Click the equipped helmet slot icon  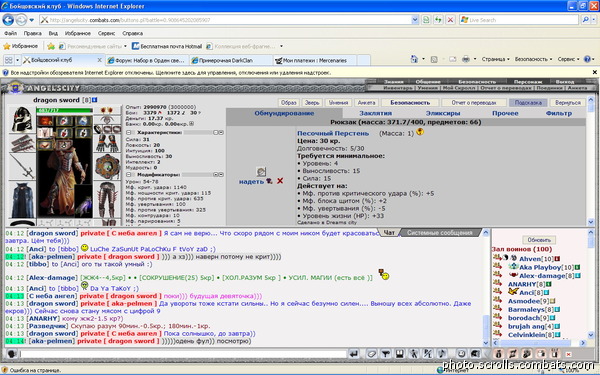click(x=22, y=120)
